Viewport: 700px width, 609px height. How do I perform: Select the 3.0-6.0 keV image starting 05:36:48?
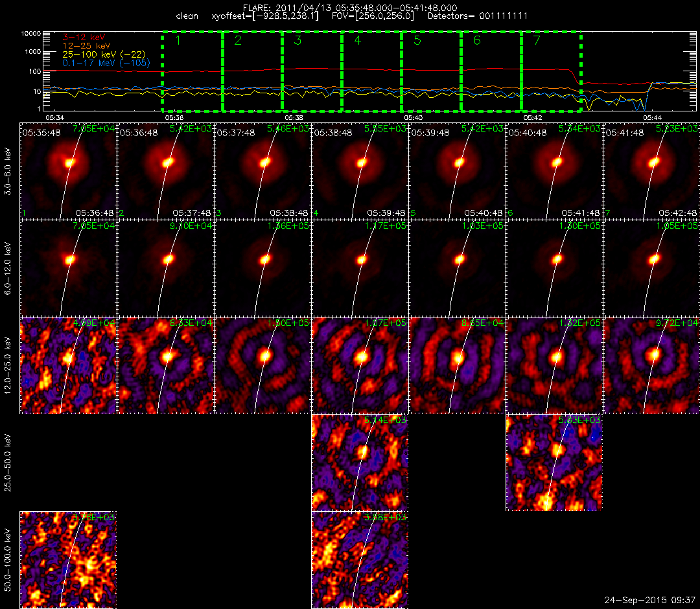pyautogui.click(x=166, y=171)
